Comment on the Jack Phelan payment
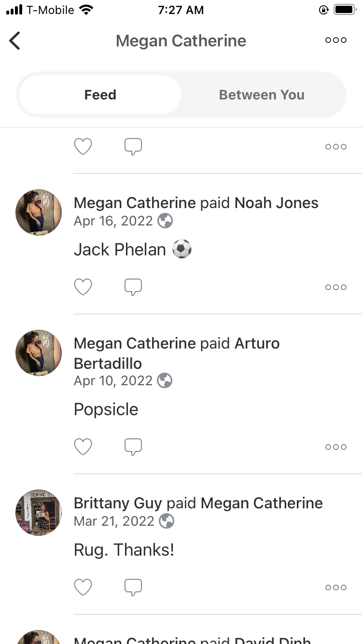362x644 pixels. (133, 287)
